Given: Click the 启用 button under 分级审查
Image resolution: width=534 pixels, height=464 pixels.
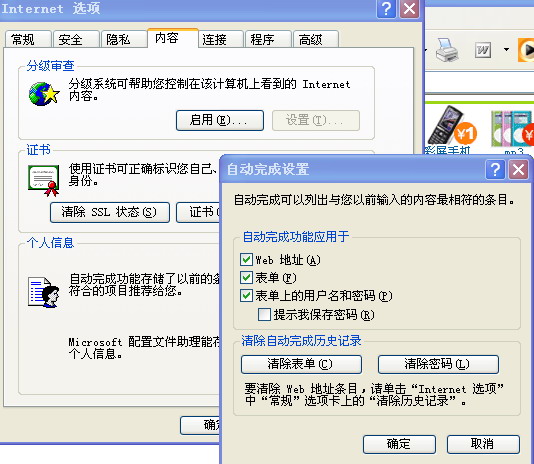Looking at the screenshot, I should tap(220, 120).
